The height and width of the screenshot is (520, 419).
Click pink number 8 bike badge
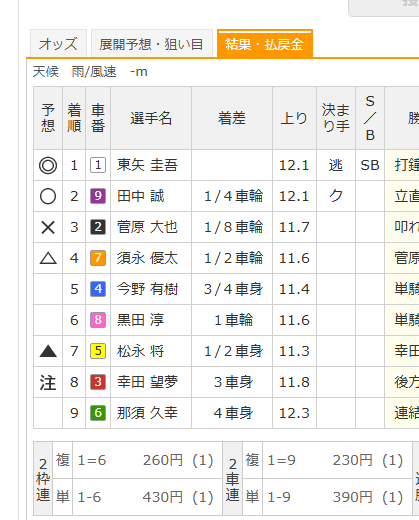98,320
